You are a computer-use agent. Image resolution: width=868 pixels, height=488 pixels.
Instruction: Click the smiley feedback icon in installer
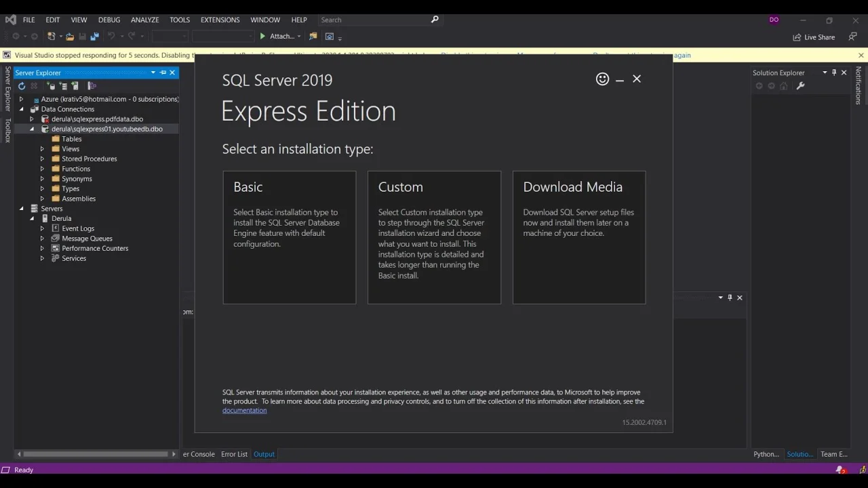coord(602,79)
